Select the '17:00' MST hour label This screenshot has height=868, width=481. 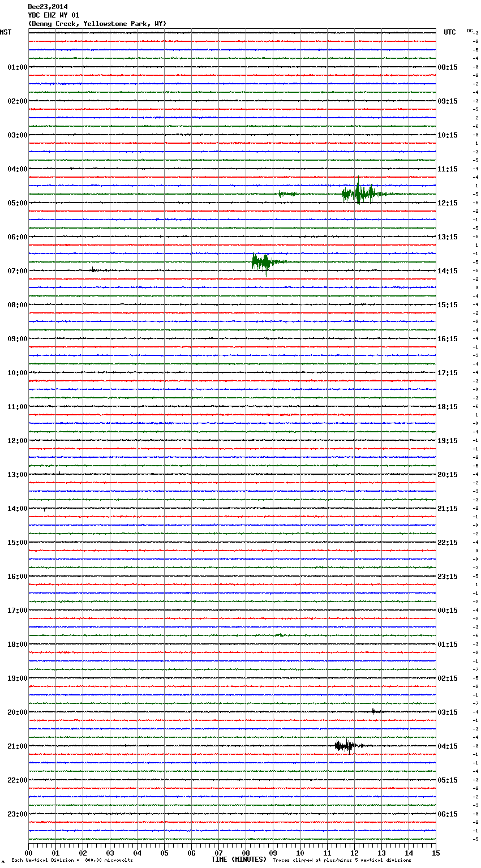tap(18, 611)
